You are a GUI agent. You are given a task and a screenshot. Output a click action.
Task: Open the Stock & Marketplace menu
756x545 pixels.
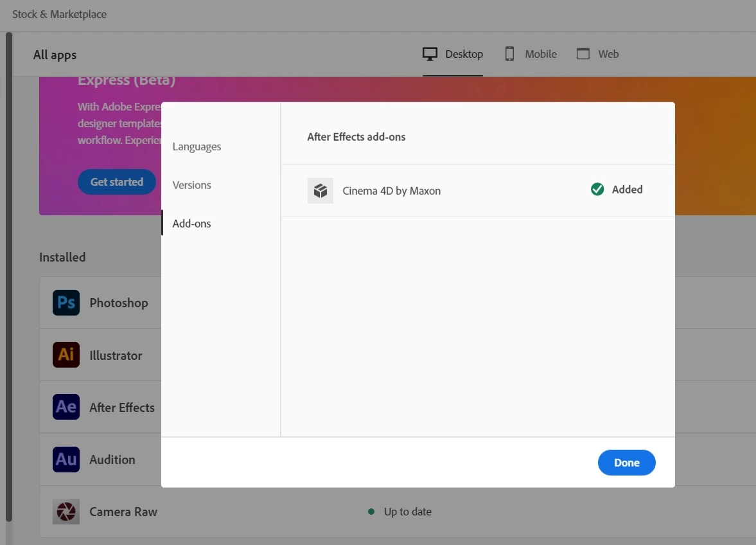59,15
